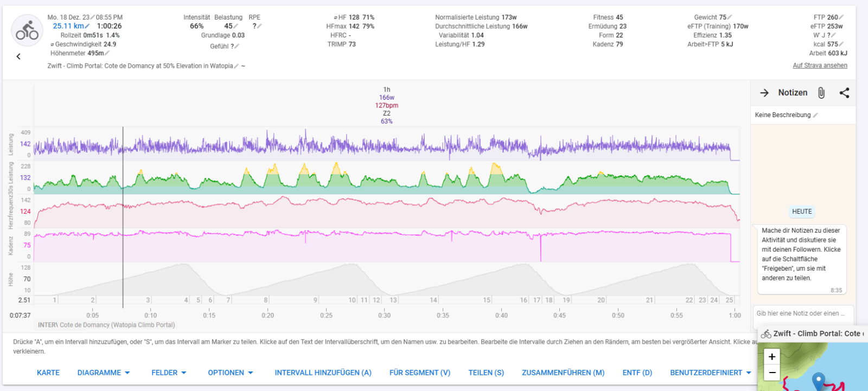
Task: Open the Optionen dropdown
Action: click(x=230, y=373)
